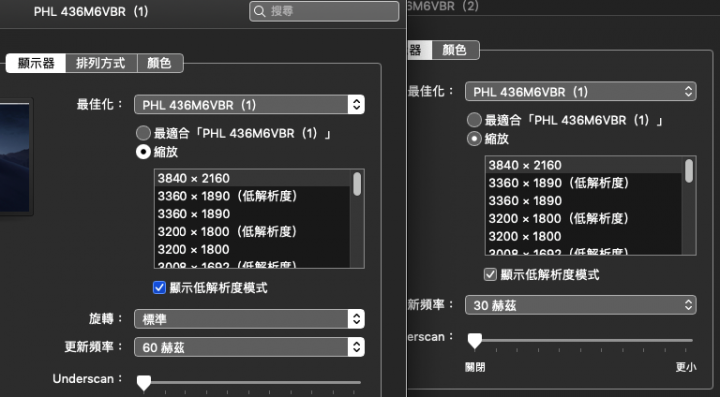Image resolution: width=720 pixels, height=397 pixels.
Task: Select the partially visible 顯示器 tab in right window
Action: (x=419, y=50)
